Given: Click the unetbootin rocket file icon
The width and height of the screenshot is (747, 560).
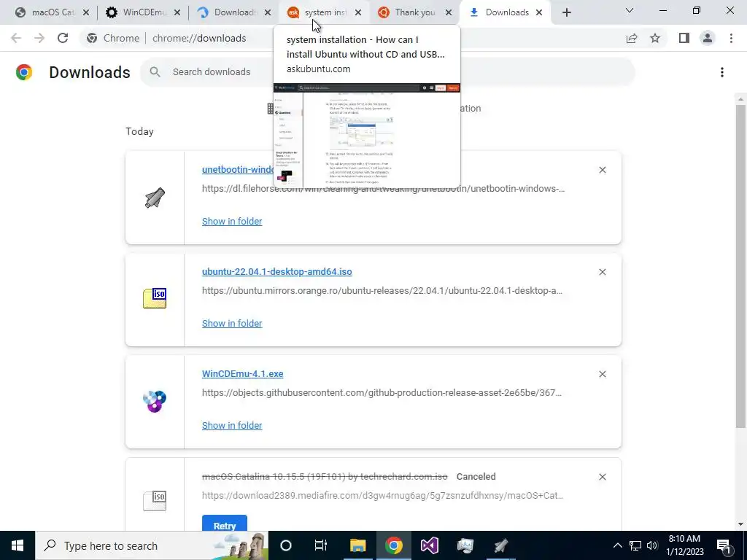Looking at the screenshot, I should (155, 198).
